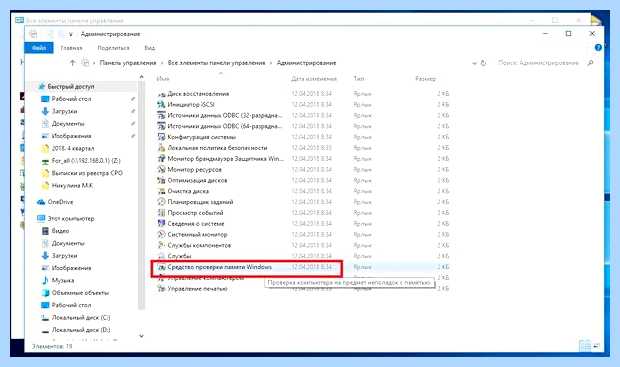Sort by Размер column header
Image resolution: width=620 pixels, height=367 pixels.
(425, 79)
